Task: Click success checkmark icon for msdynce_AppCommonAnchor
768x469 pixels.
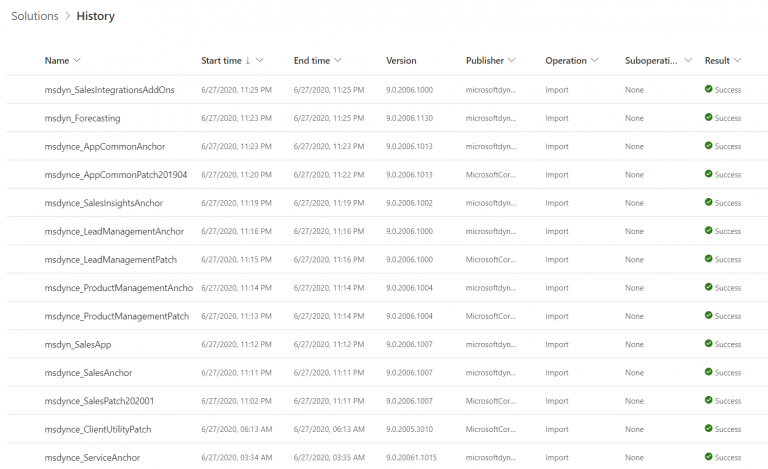Action: 708,145
